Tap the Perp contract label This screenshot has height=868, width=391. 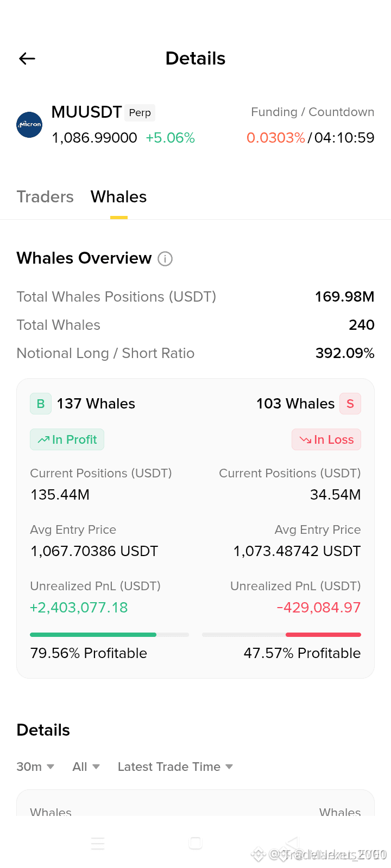click(140, 113)
